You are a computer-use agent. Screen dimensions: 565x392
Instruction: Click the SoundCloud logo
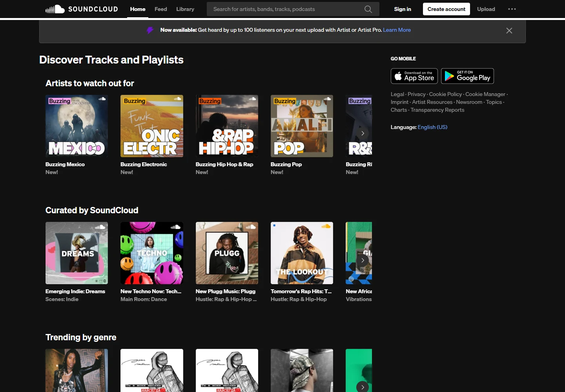click(x=82, y=9)
